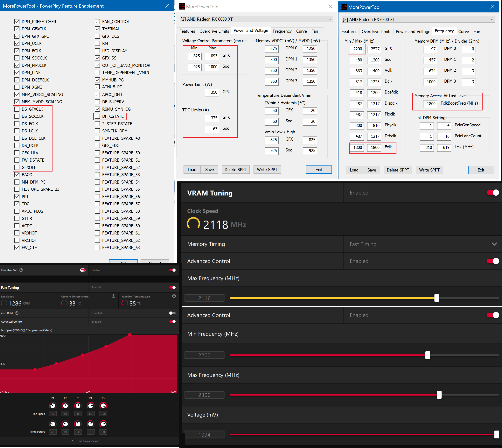
Task: Turn on the Zero RPM toggle
Action: click(x=172, y=313)
